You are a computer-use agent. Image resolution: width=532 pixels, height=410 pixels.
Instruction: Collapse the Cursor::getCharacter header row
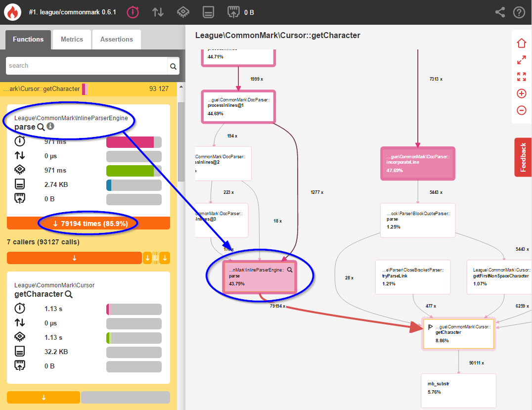[88, 89]
